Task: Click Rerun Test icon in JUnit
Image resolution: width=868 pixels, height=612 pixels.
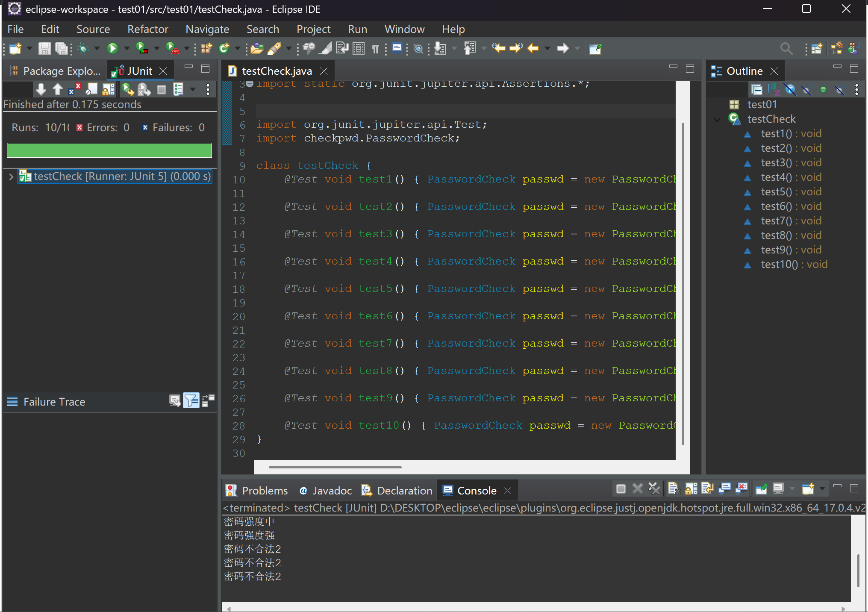Action: (127, 89)
